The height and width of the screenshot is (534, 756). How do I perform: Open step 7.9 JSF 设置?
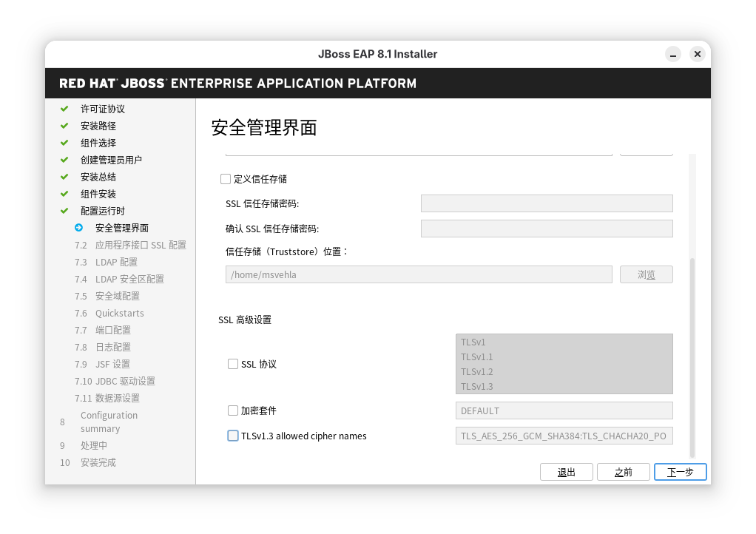point(102,364)
